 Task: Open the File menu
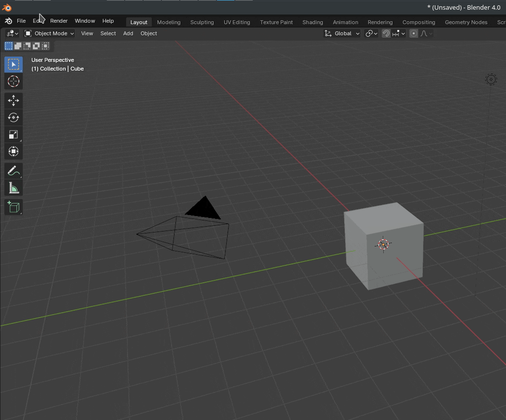click(x=21, y=21)
